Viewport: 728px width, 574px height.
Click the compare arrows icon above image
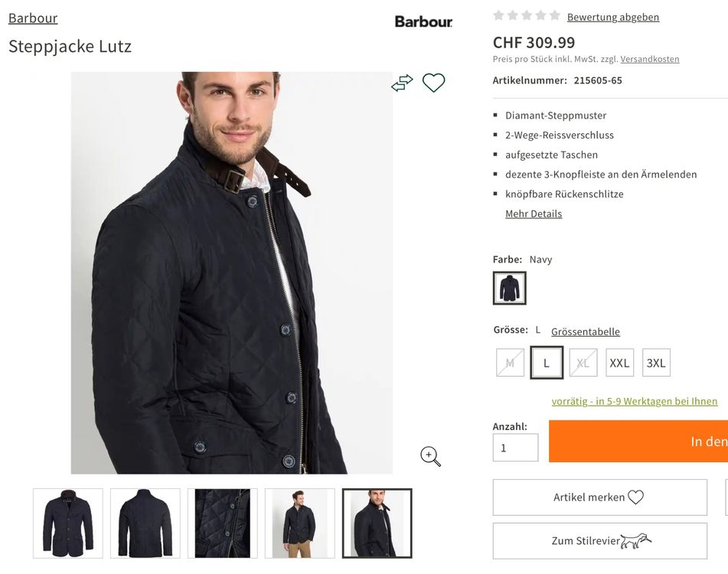tap(402, 83)
